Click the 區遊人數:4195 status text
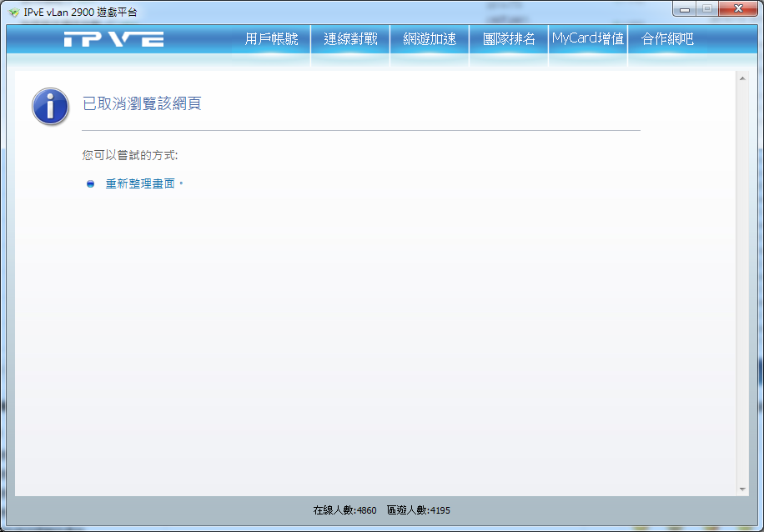 coord(419,510)
